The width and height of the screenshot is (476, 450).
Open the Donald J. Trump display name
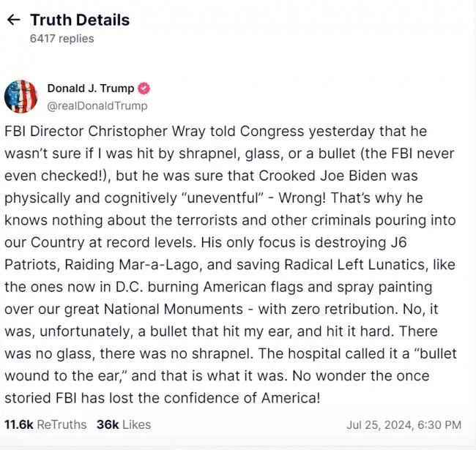[x=91, y=89]
